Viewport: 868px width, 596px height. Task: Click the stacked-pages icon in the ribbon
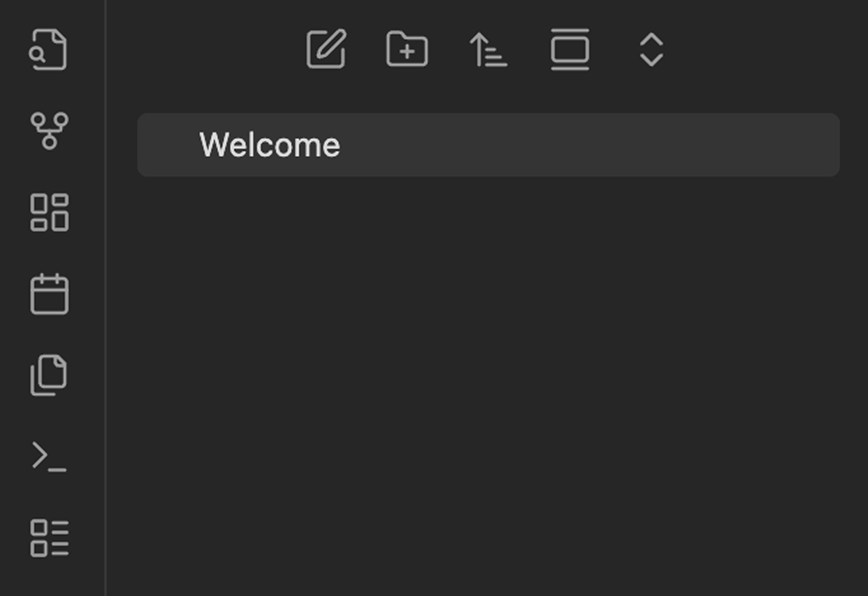49,375
